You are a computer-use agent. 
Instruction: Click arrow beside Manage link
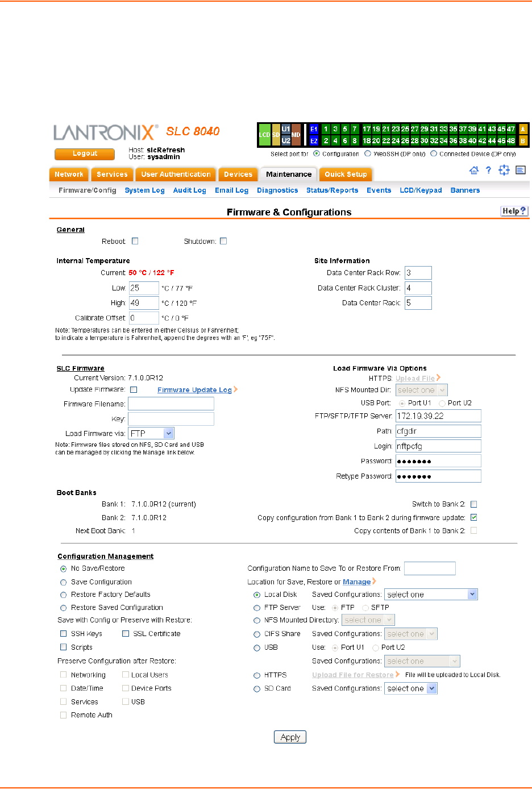[374, 581]
